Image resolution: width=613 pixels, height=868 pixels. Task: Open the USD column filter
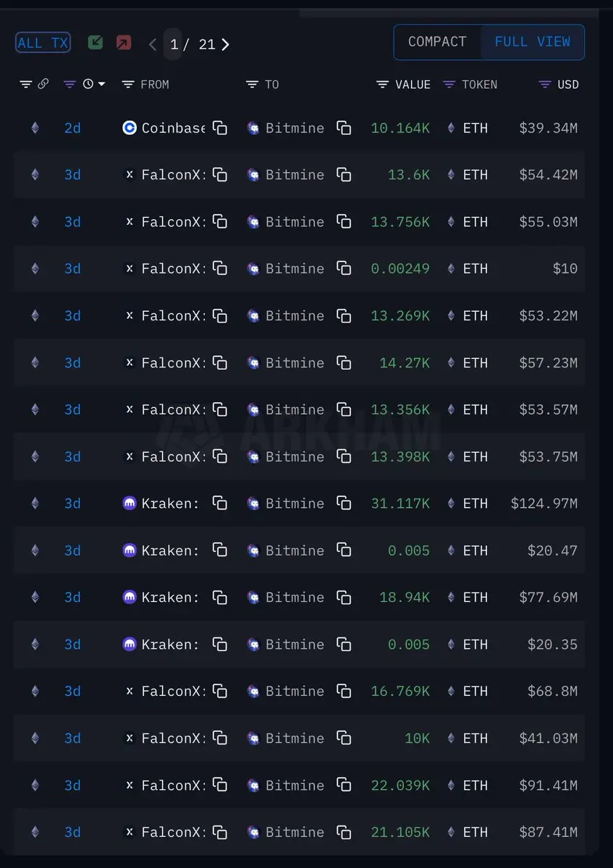coord(545,85)
